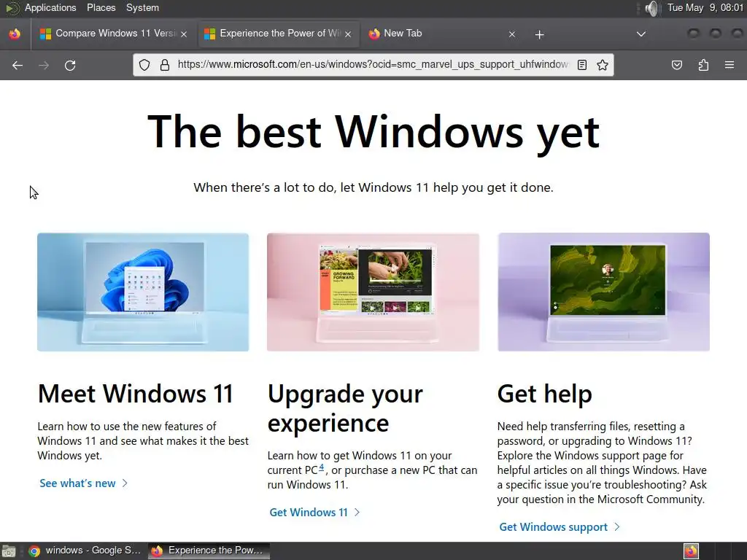Screen dimensions: 747x560
Task: Click the date and time clock in panel
Action: (705, 7)
